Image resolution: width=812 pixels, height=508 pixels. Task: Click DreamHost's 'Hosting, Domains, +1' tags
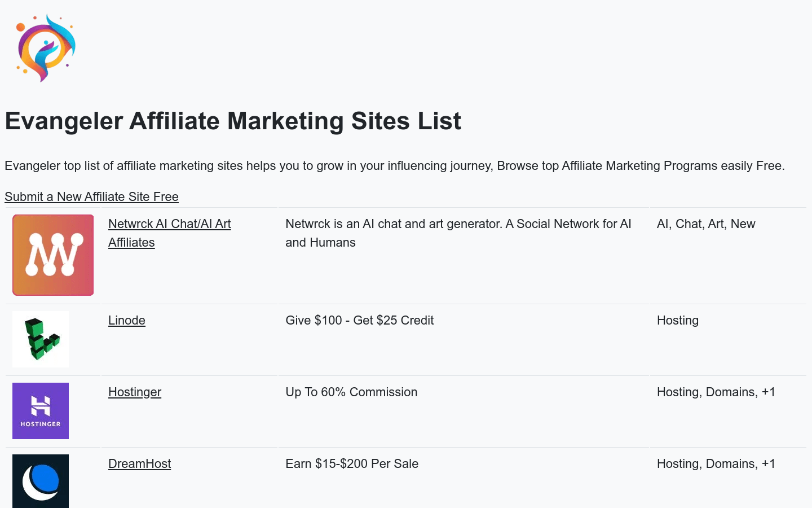tap(716, 463)
